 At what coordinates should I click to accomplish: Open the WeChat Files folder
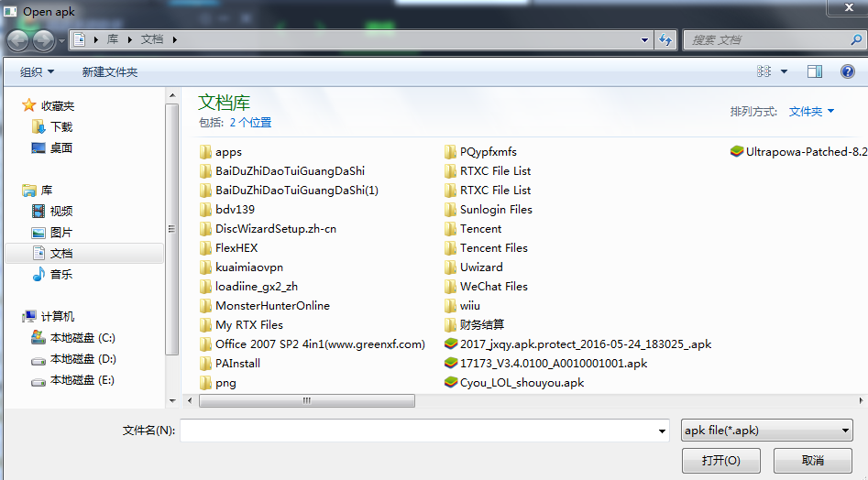pos(493,287)
